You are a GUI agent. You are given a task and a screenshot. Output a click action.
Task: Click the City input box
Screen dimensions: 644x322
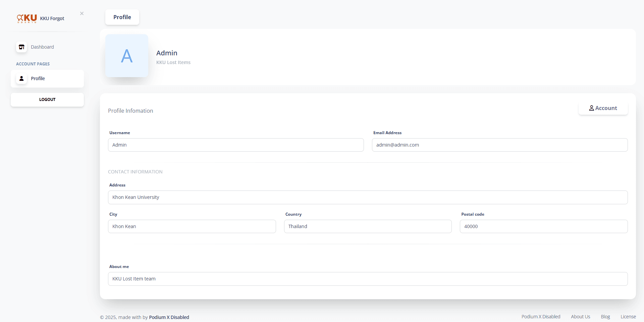(192, 226)
